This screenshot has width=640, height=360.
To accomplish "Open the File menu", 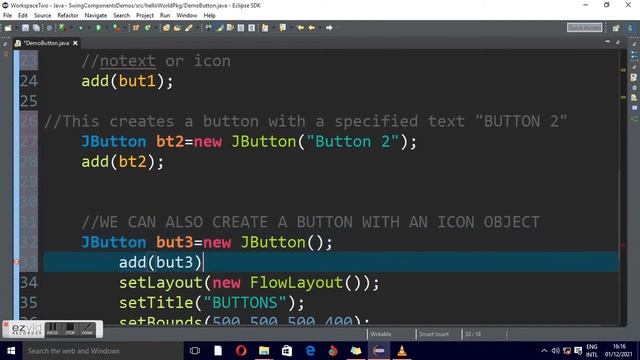I will click(7, 16).
